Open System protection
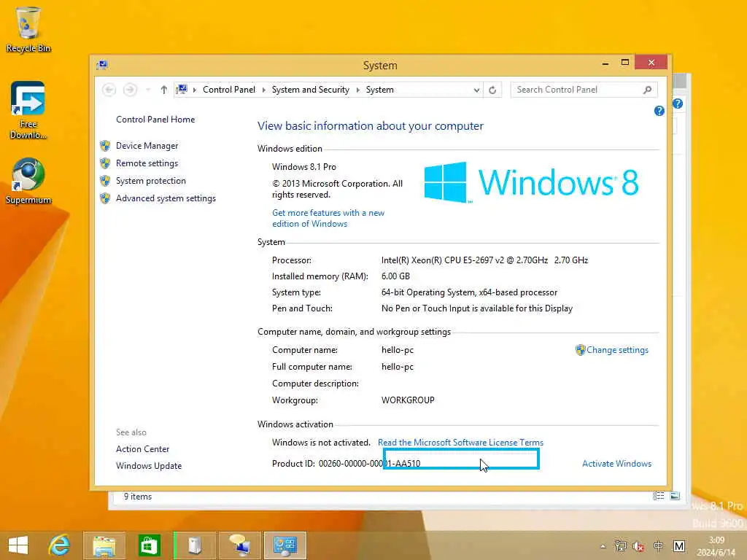 coord(150,181)
